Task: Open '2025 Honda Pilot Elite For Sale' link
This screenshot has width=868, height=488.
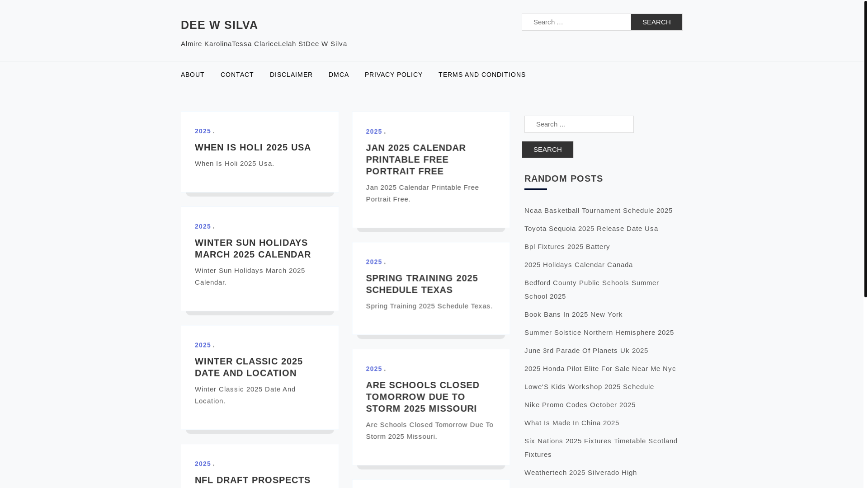Action: [x=600, y=369]
